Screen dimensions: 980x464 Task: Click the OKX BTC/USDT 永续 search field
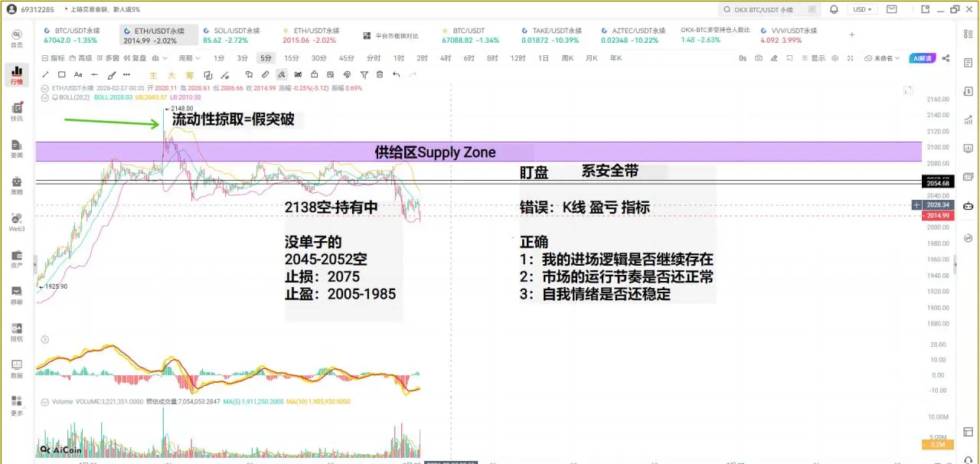click(x=770, y=9)
